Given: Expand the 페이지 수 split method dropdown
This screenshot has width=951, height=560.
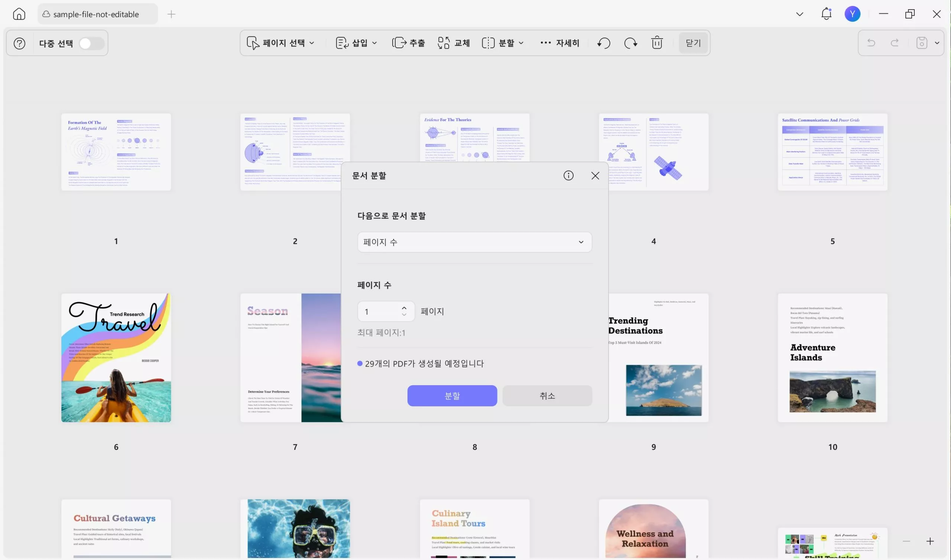Looking at the screenshot, I should [474, 242].
